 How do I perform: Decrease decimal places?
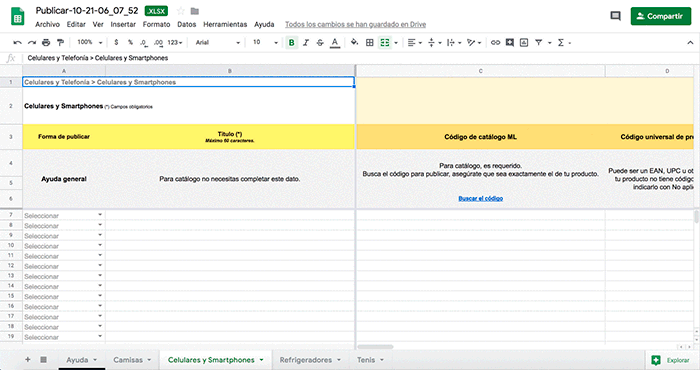coord(144,42)
